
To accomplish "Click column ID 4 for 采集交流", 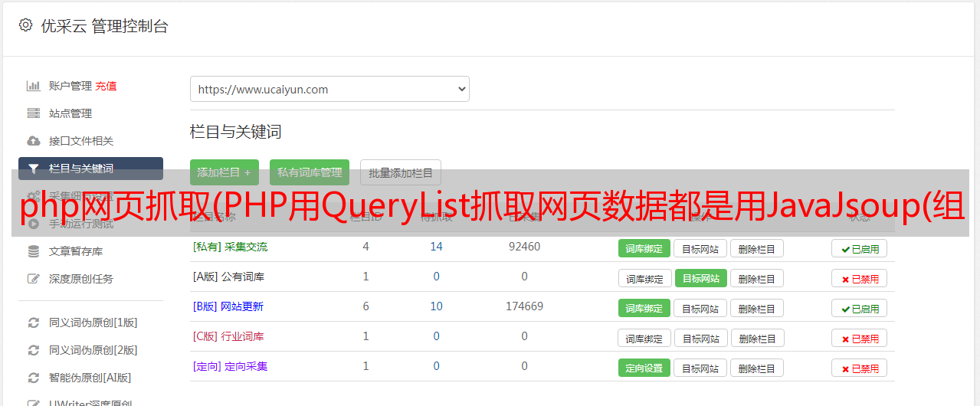I will 365,247.
